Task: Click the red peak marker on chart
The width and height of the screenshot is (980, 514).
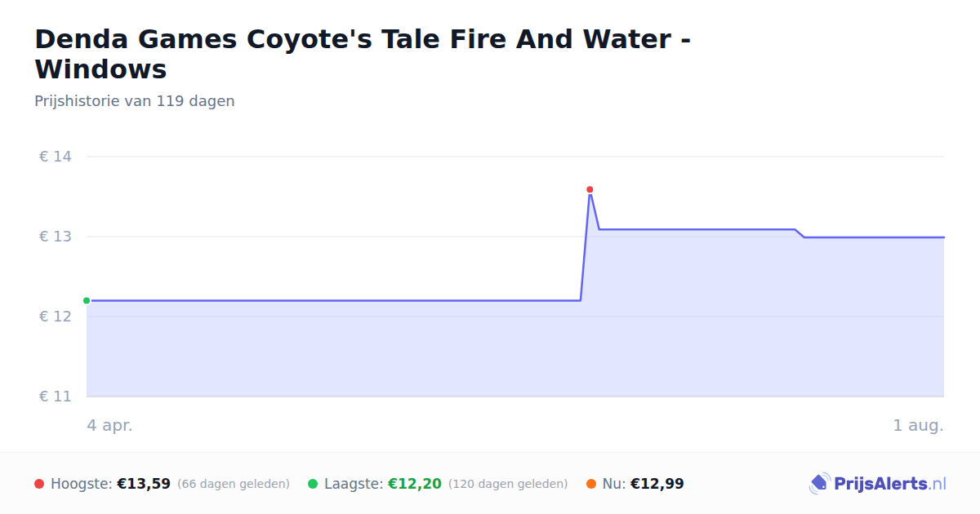Action: pyautogui.click(x=590, y=189)
